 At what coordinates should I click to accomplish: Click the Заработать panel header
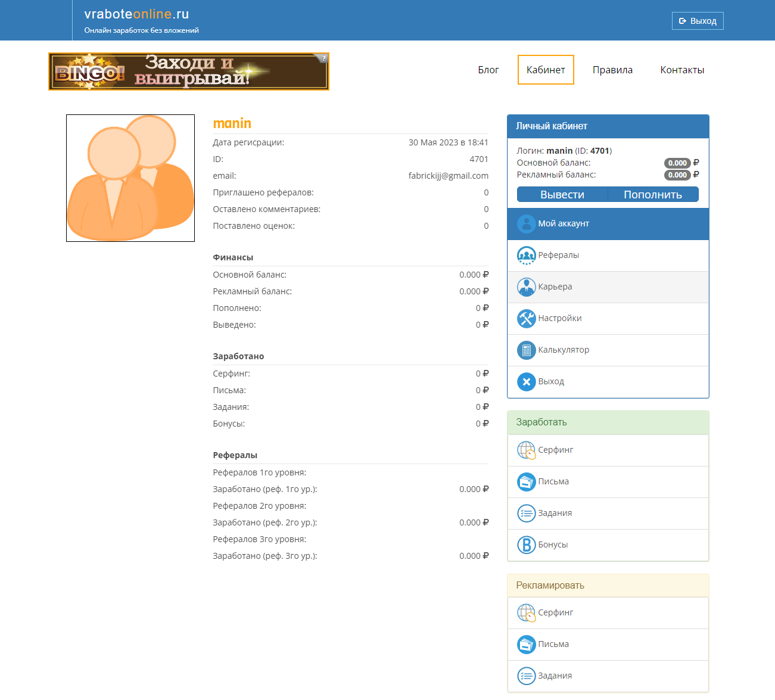click(x=608, y=422)
